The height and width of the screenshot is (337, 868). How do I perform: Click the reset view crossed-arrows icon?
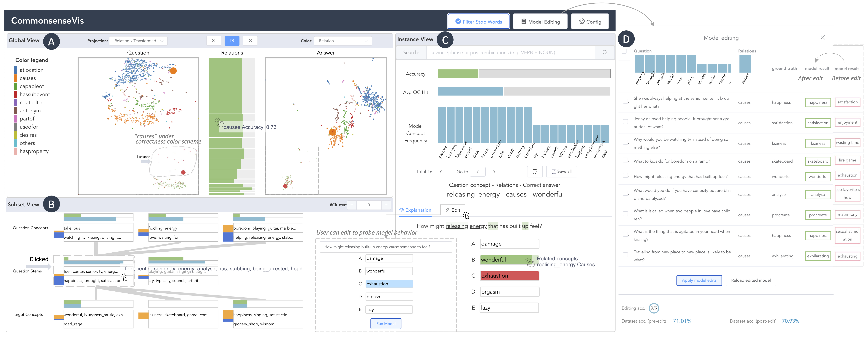(x=250, y=41)
